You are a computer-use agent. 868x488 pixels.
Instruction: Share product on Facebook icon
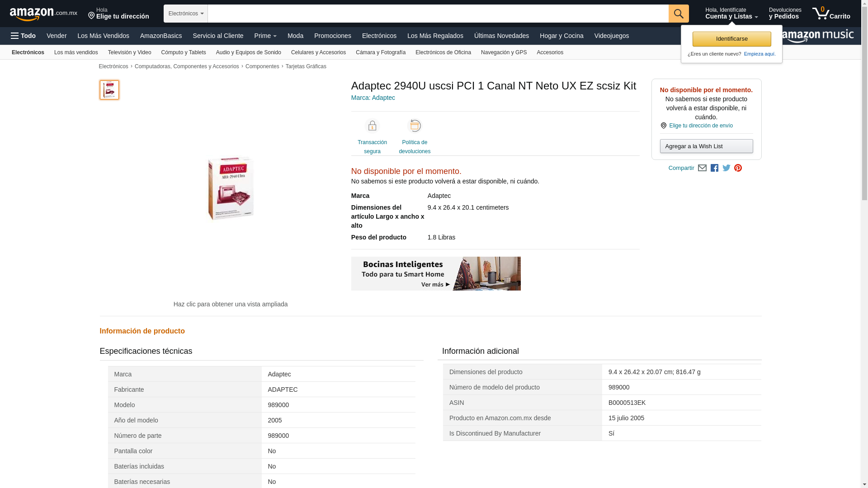point(714,168)
